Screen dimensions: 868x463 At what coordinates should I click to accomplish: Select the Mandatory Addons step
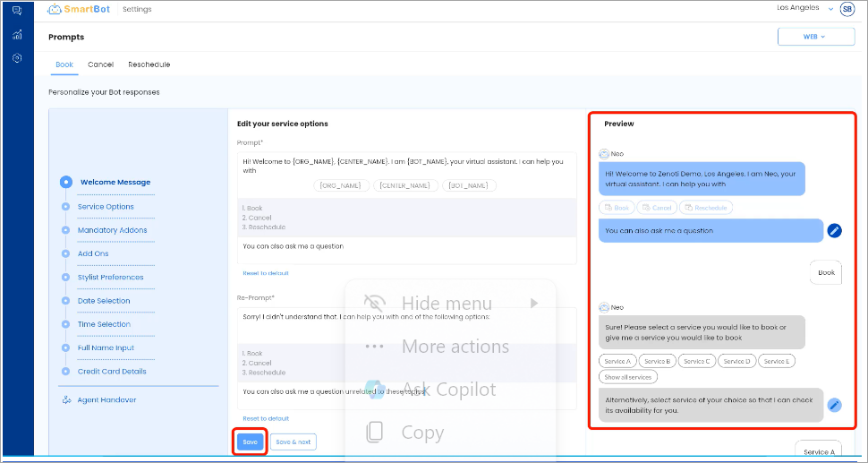point(113,230)
